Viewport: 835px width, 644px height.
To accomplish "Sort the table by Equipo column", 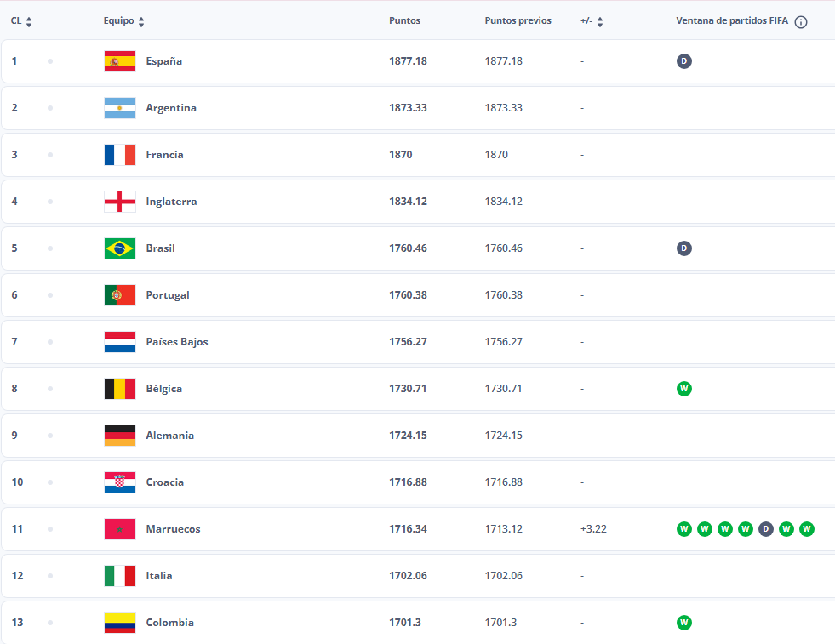I will coord(123,21).
